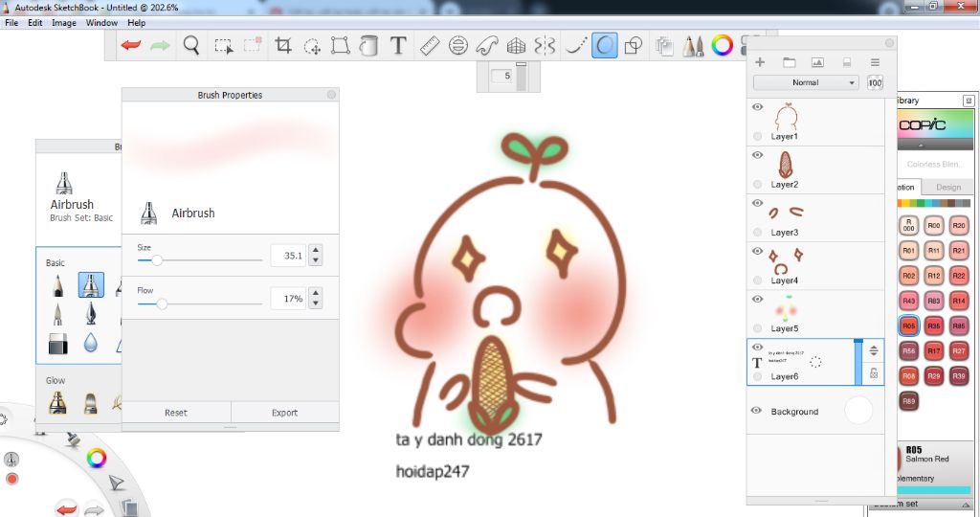Select the highlighted Airbrush in Basic set
The image size is (980, 517).
click(x=91, y=285)
